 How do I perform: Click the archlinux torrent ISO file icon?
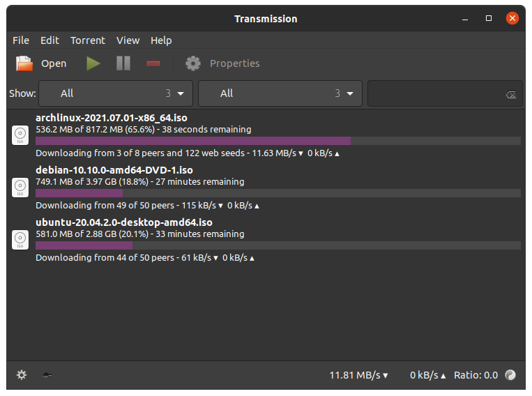click(x=20, y=135)
